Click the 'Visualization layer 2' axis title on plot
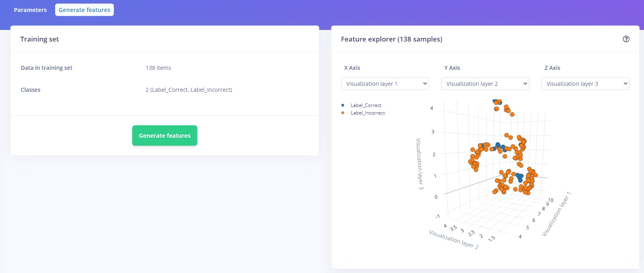The image size is (644, 273). pyautogui.click(x=453, y=239)
